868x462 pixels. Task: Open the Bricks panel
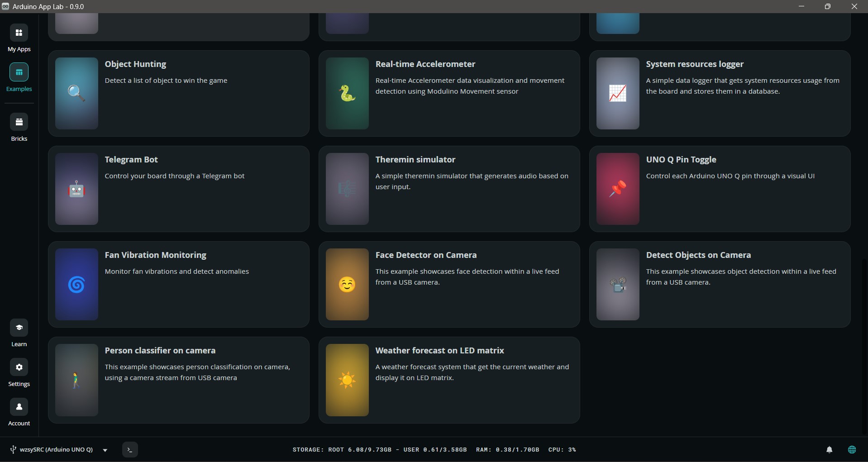click(19, 127)
